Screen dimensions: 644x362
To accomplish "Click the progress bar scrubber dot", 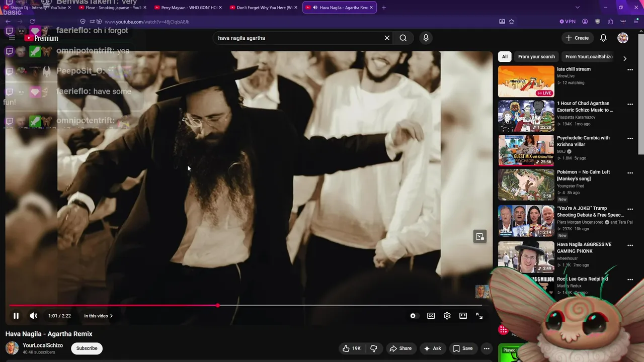I will pos(218,305).
